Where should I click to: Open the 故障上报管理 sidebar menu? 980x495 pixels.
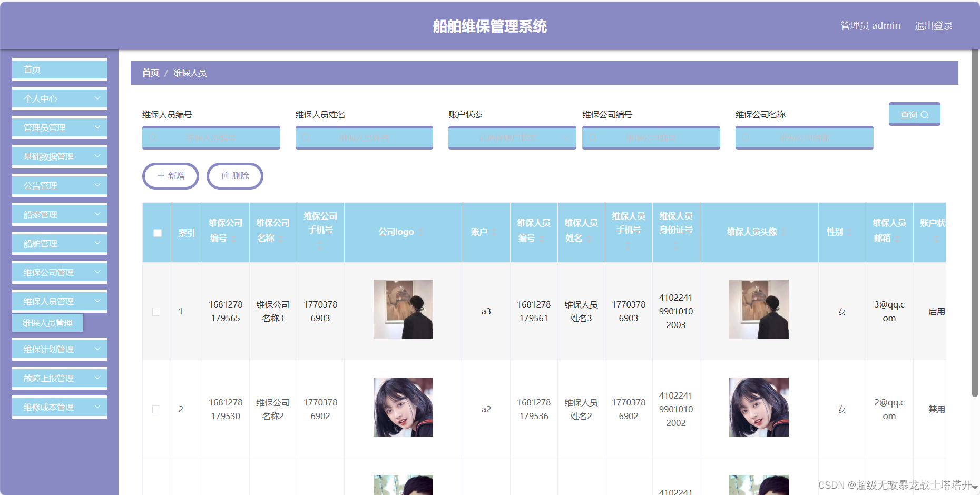60,378
